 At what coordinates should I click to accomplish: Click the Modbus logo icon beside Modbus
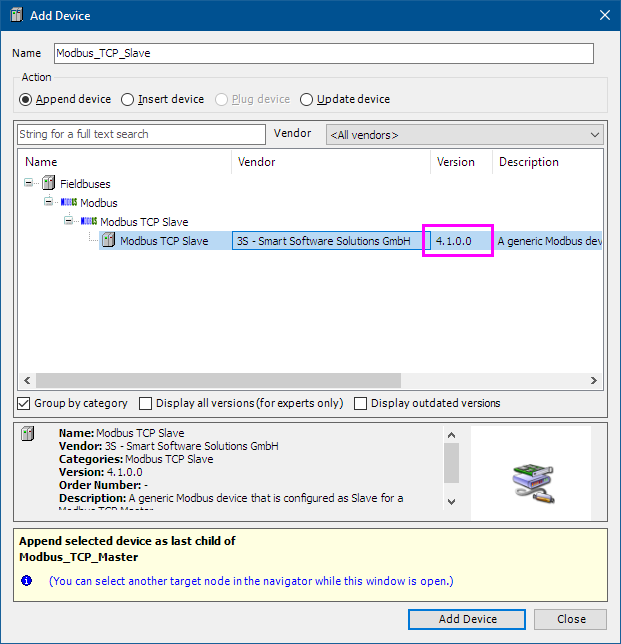[x=69, y=202]
